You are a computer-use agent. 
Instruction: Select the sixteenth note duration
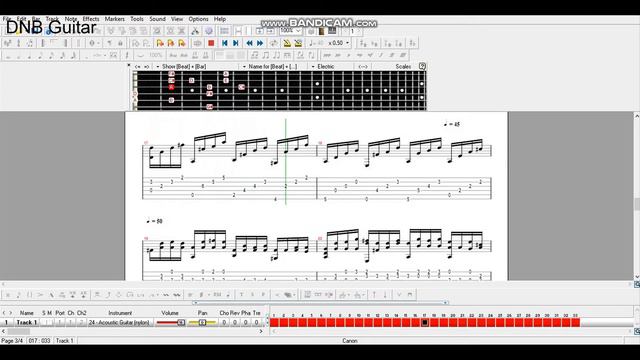coord(51,55)
